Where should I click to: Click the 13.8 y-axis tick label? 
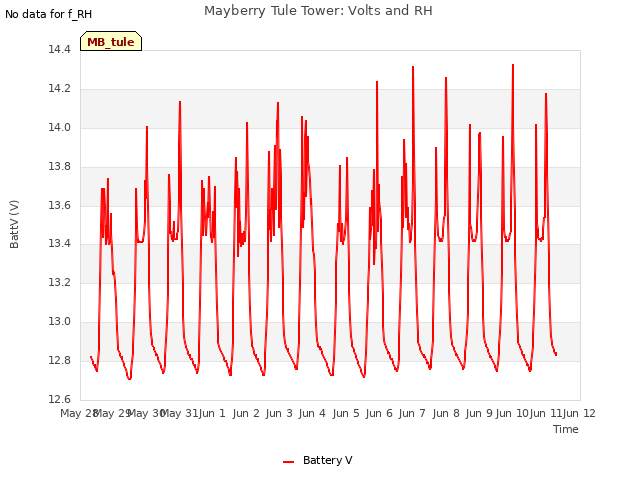click(59, 167)
